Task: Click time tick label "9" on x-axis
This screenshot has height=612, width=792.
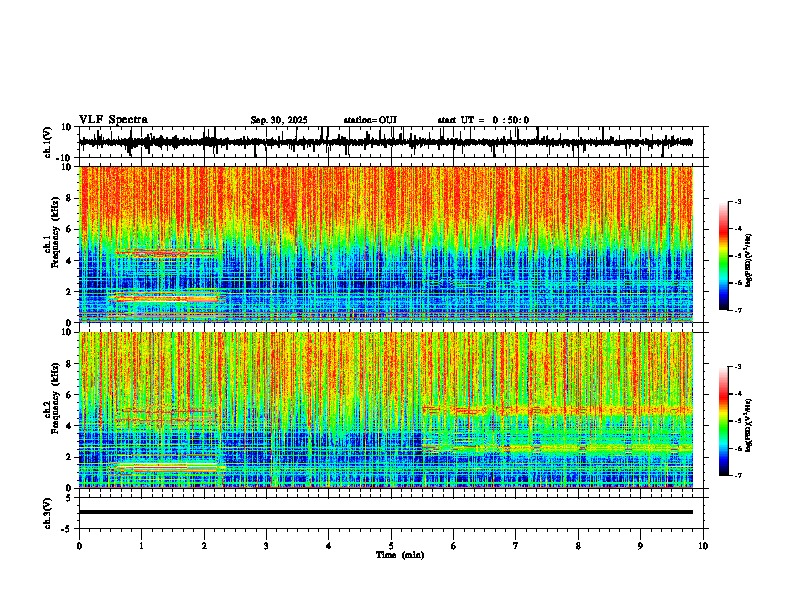Action: click(x=640, y=546)
